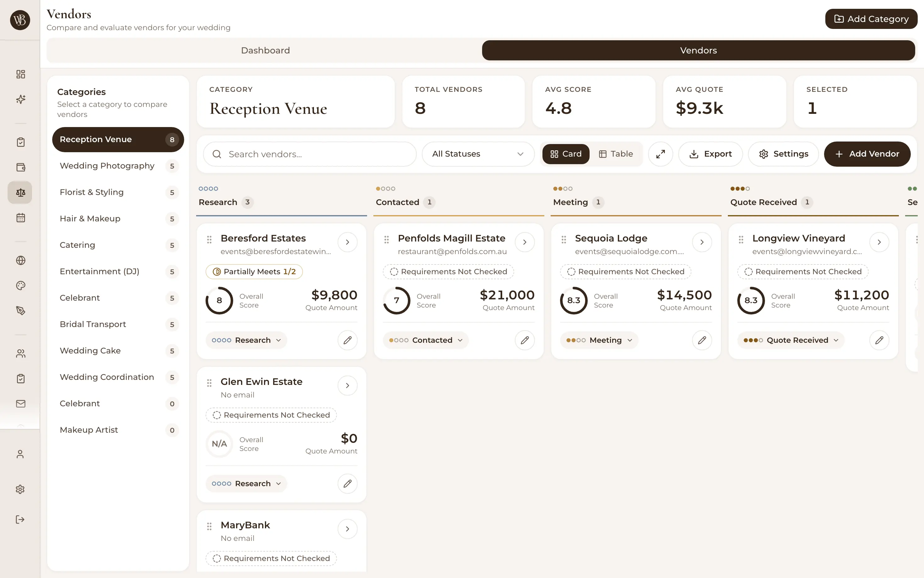Open Penfolds Contacted status dropdown
The width and height of the screenshot is (924, 578).
tap(426, 340)
